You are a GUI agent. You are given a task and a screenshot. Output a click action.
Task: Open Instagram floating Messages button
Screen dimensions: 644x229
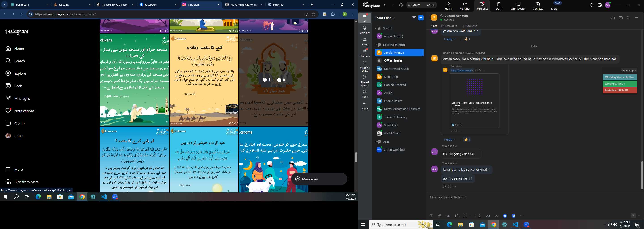319,179
